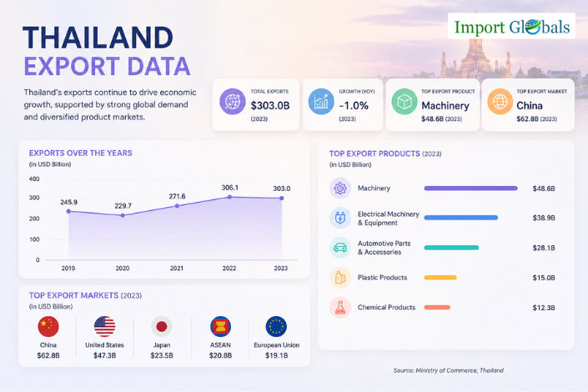Click the $48.6B (2023) text under Machinery card
Screen dimensions: 588x392
442,119
